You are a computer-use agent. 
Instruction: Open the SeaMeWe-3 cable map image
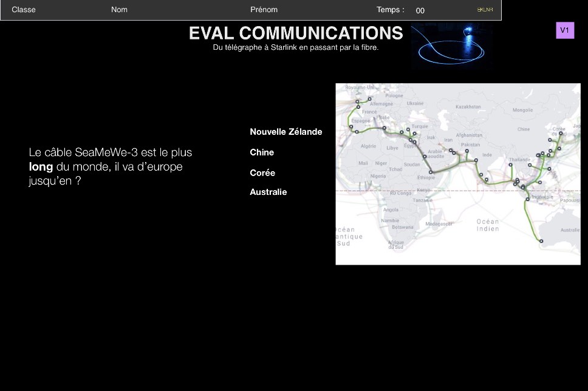[458, 174]
